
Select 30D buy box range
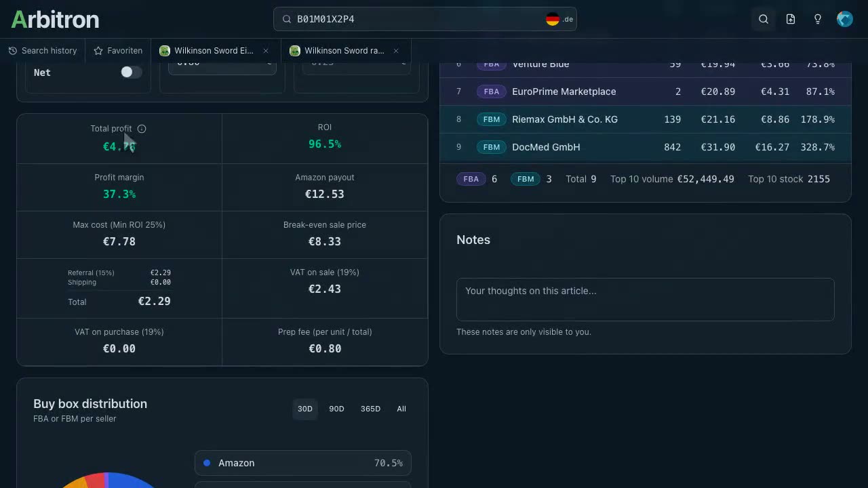click(x=305, y=409)
